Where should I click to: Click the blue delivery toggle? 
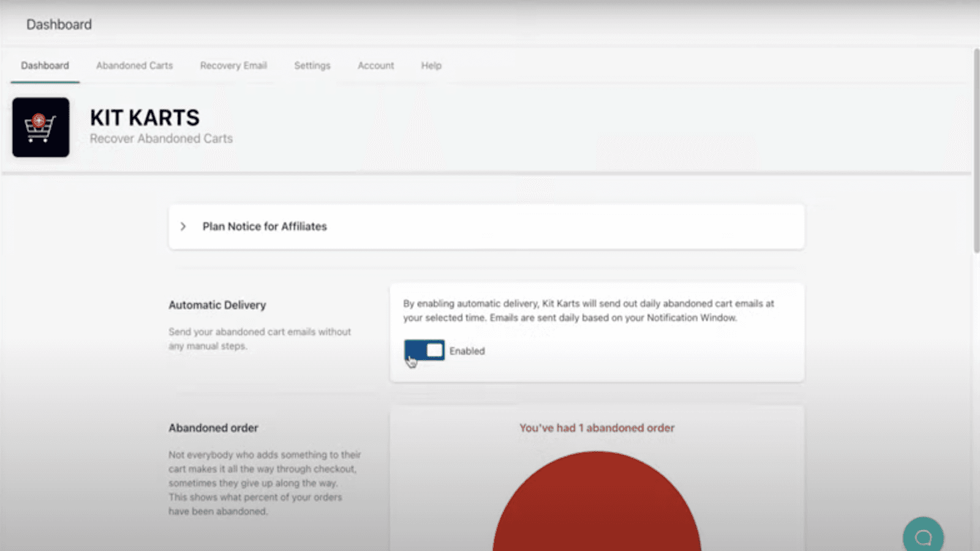tap(424, 350)
